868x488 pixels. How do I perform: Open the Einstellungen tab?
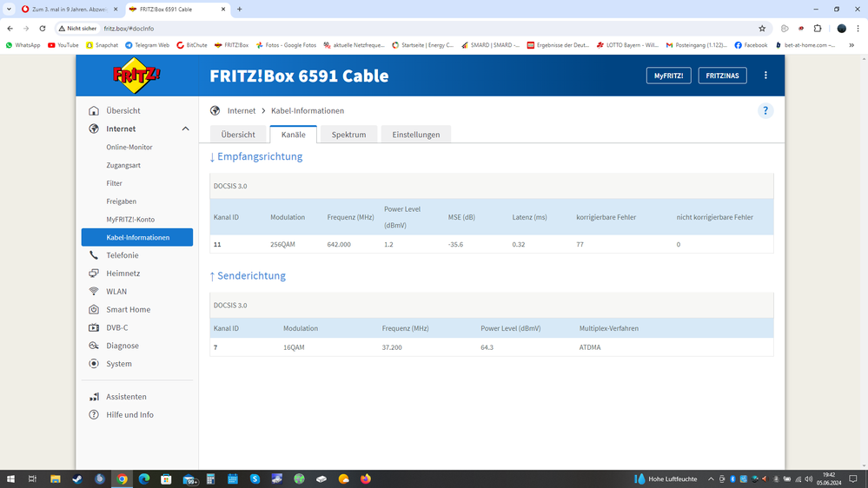(415, 135)
